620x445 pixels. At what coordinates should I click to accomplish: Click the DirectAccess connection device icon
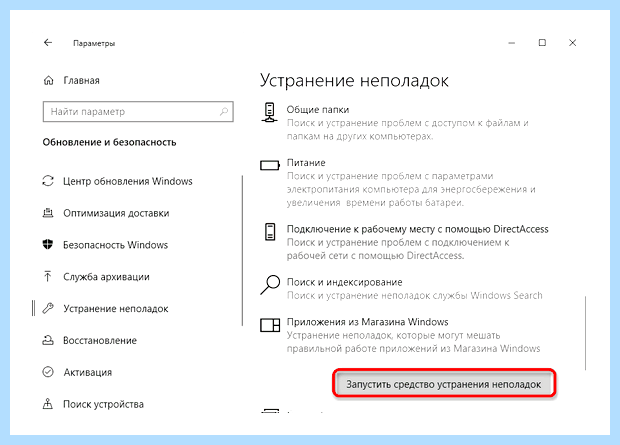(x=270, y=231)
